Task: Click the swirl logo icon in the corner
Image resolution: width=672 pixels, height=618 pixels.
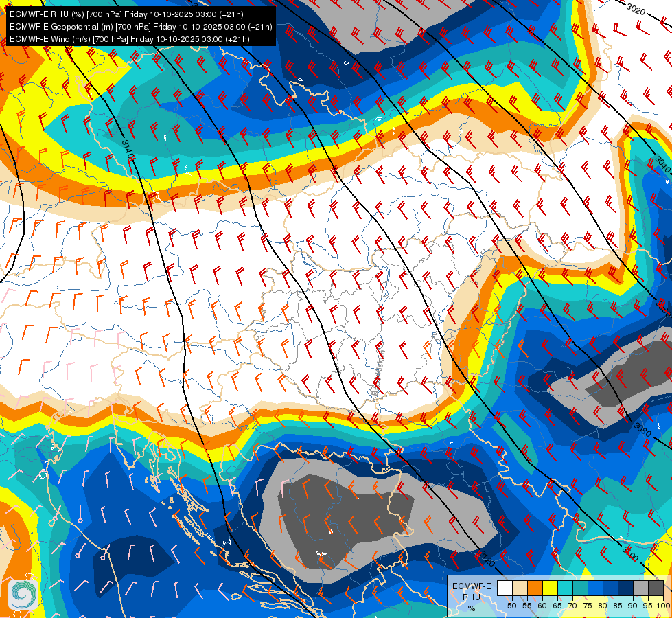Action: (23, 594)
